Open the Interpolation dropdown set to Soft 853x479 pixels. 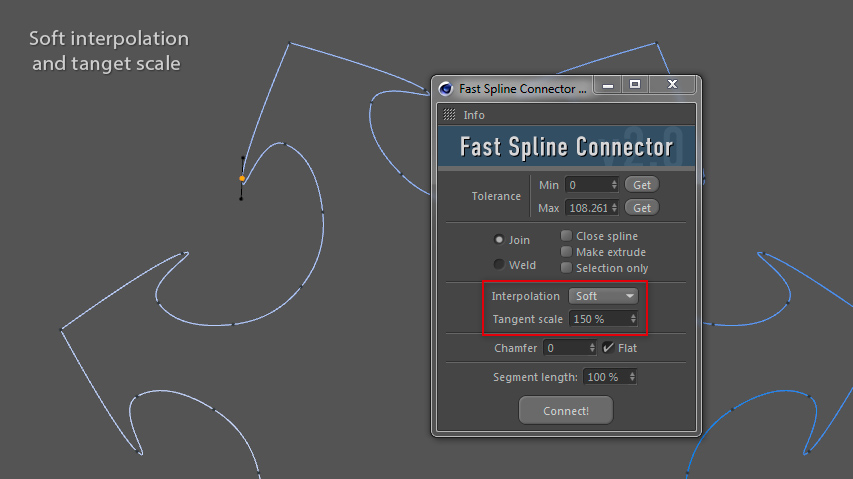(603, 296)
